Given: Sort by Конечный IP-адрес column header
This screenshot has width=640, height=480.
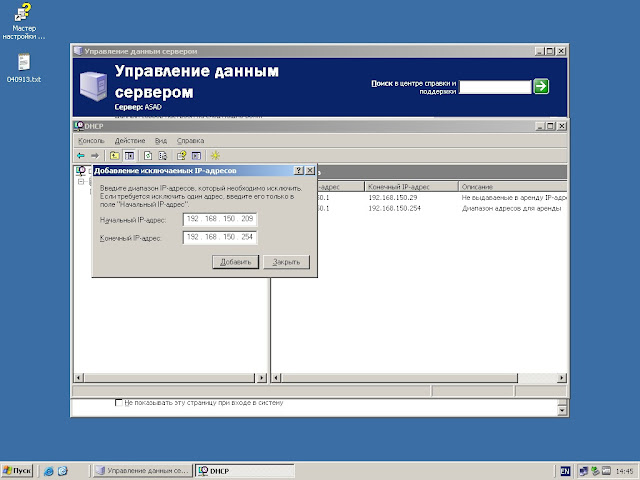Looking at the screenshot, I should (411, 187).
